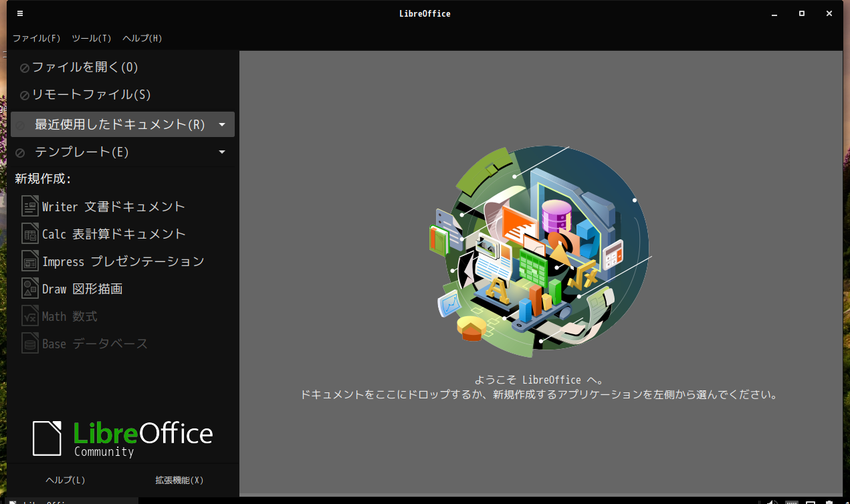Open the ファイル(F) menu
850x504 pixels.
[37, 38]
